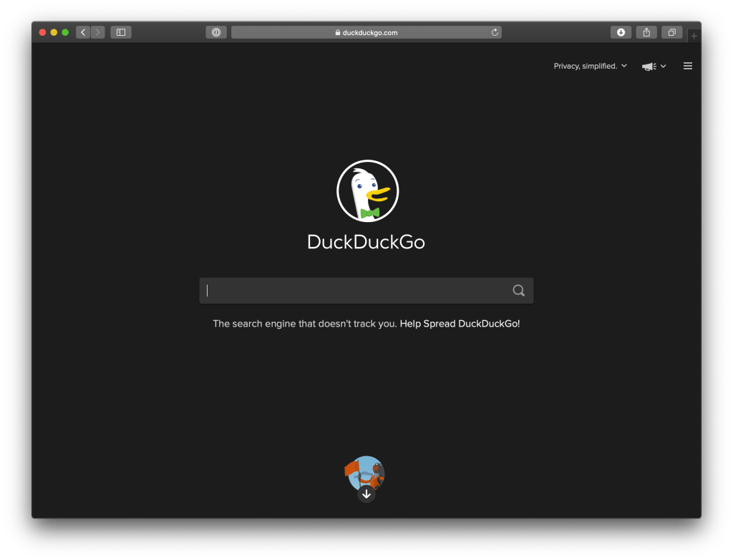Enter full screen with green button
Image resolution: width=733 pixels, height=560 pixels.
[65, 32]
